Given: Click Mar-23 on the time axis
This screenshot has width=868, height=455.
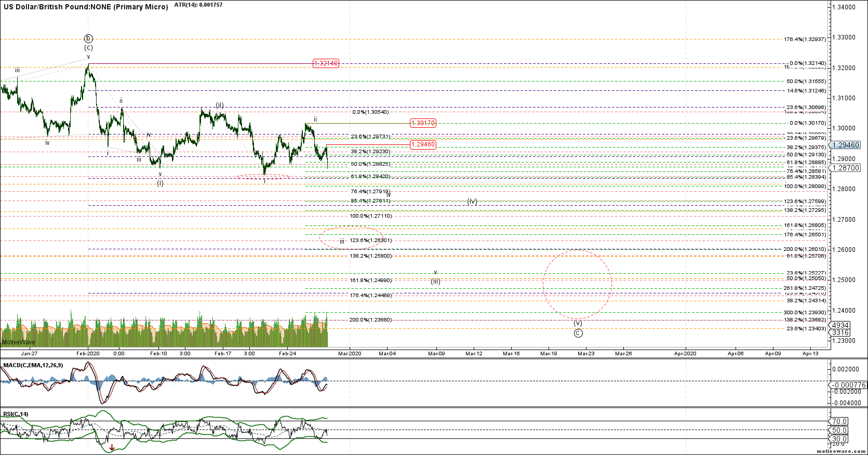Looking at the screenshot, I should 586,354.
